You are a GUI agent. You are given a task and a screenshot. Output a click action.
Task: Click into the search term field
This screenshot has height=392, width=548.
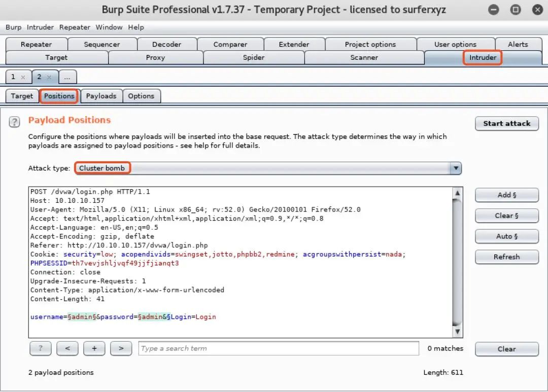(279, 348)
